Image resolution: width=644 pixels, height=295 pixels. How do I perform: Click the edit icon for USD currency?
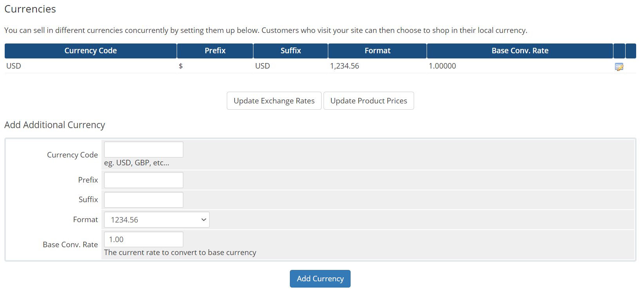pos(619,67)
